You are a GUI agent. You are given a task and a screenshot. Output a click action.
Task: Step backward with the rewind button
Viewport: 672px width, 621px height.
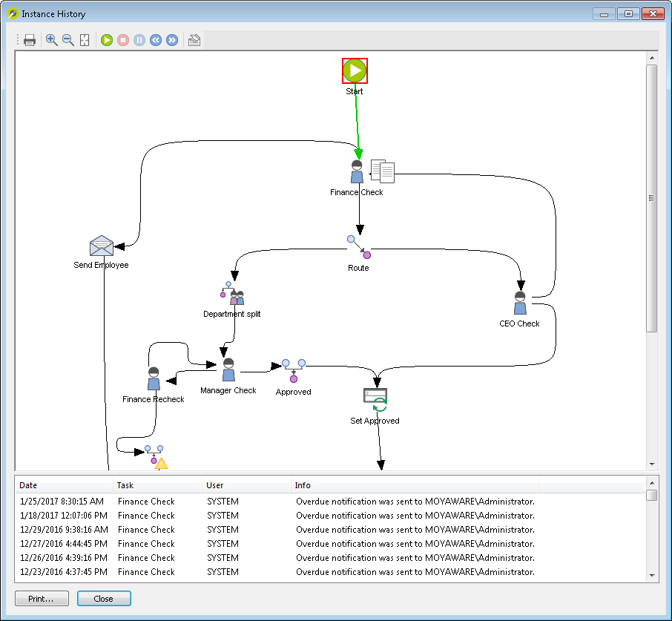[156, 40]
